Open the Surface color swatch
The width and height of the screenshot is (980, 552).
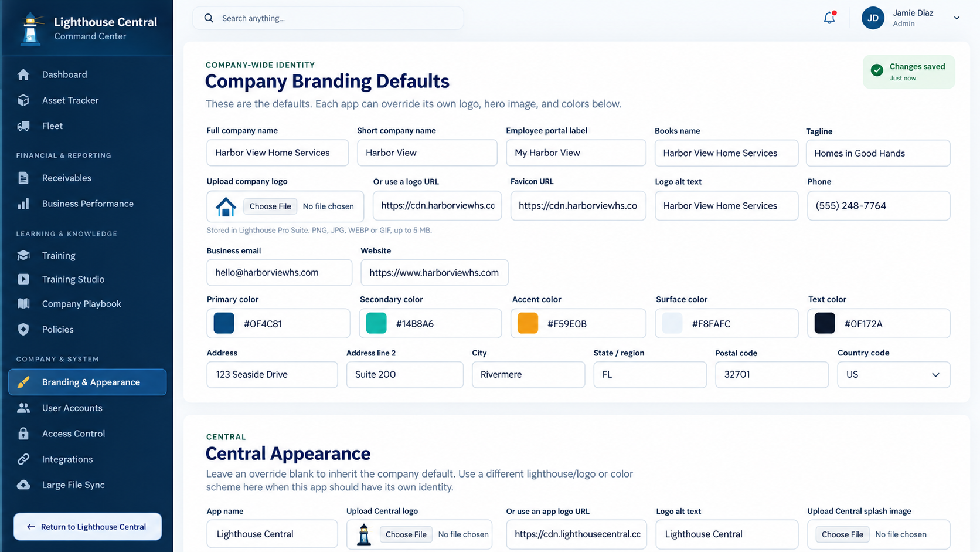[x=672, y=323]
